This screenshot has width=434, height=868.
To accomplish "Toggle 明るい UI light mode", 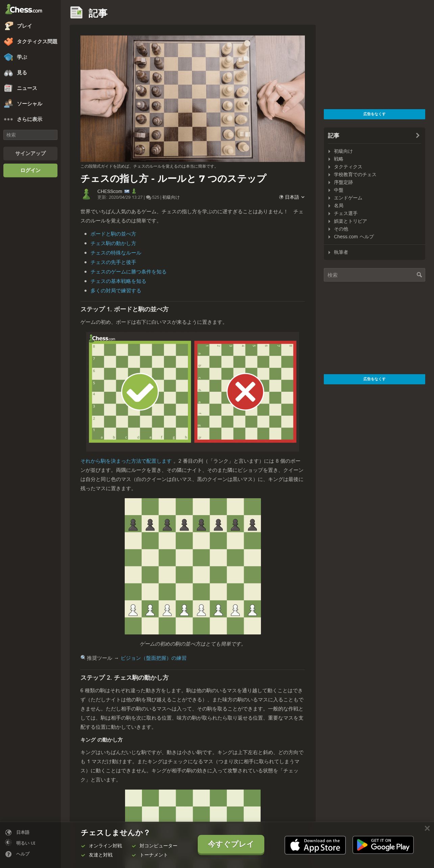I will [x=20, y=843].
